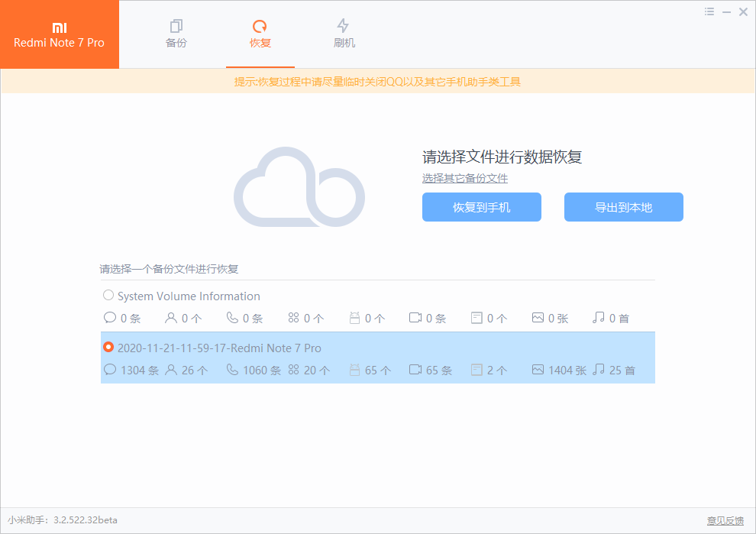The image size is (756, 534).
Task: Select the 2020-11-21 Redmi Note 7 Pro backup radio
Action: coord(108,347)
